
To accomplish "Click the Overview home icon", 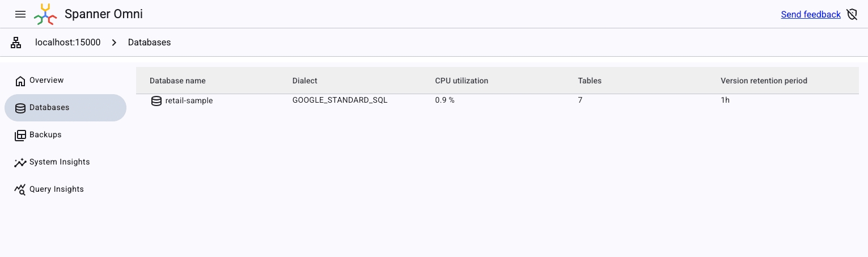I will click(20, 81).
